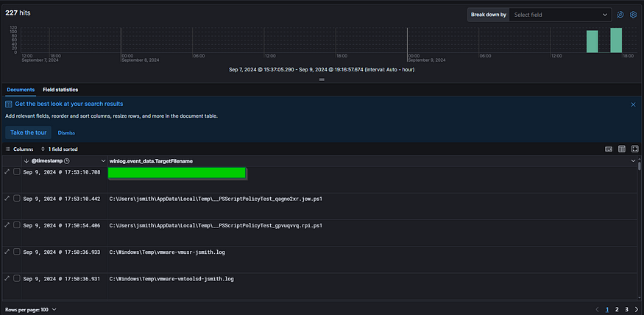The height and width of the screenshot is (315, 644).
Task: Select checkbox for row 17:53:10.708
Action: 16,171
